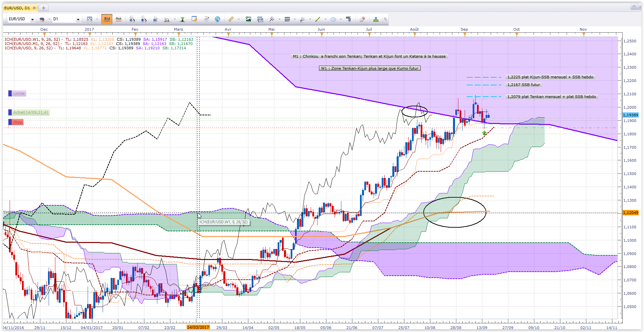644x332 pixels.
Task: Click the window with key icon
Action: coord(194,19)
